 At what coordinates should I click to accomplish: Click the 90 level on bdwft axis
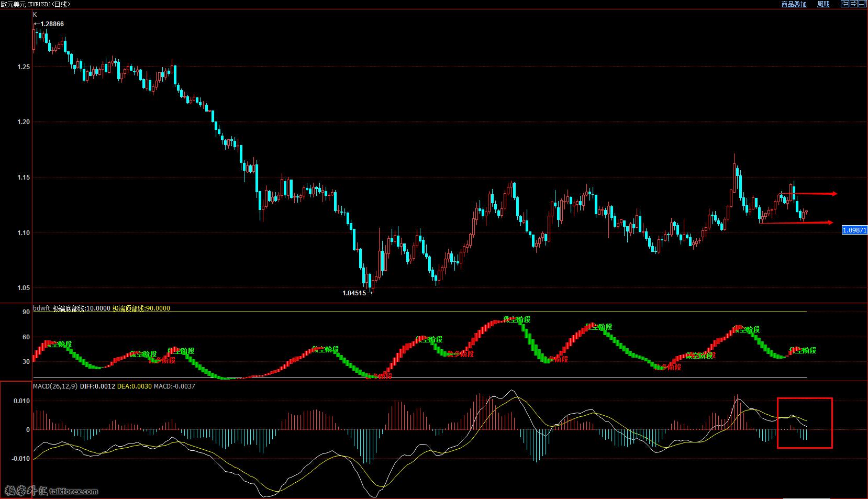[26, 312]
